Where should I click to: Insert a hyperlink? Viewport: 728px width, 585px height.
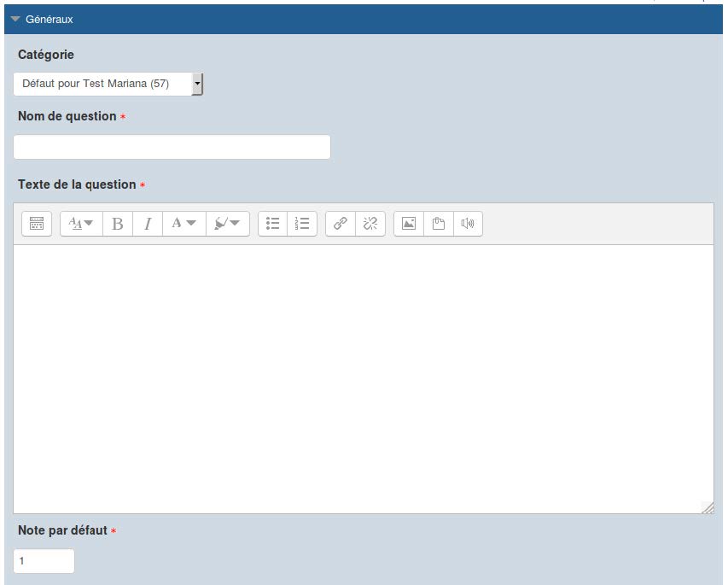pyautogui.click(x=341, y=223)
